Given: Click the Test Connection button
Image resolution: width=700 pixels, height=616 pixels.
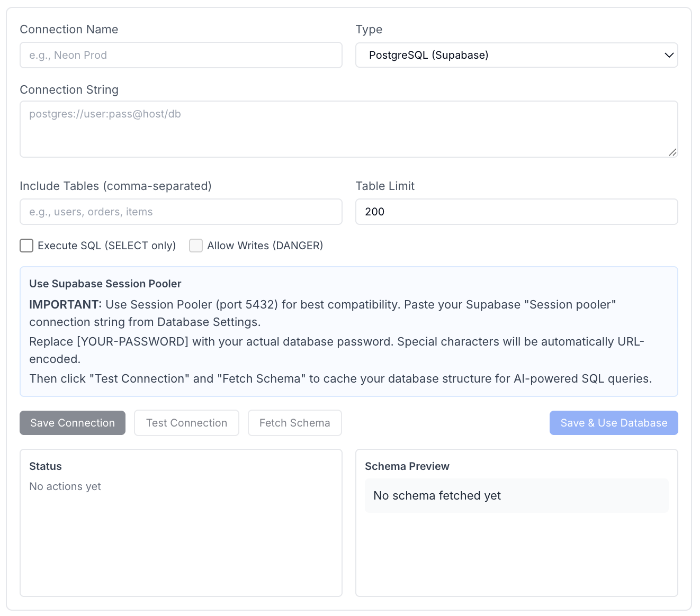Looking at the screenshot, I should (x=186, y=423).
